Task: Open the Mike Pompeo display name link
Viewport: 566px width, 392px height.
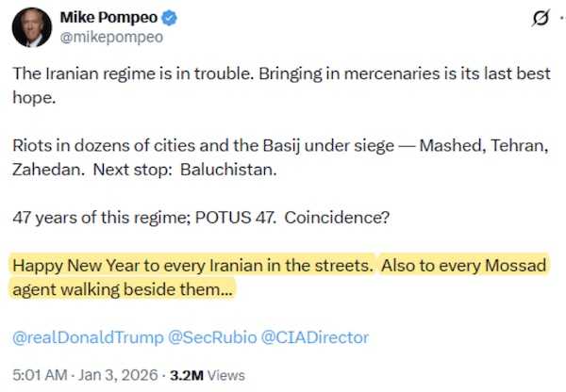Action: click(x=109, y=18)
